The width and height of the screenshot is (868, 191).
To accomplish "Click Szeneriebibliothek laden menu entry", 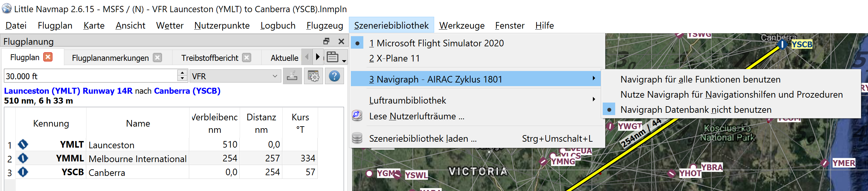I will point(476,138).
